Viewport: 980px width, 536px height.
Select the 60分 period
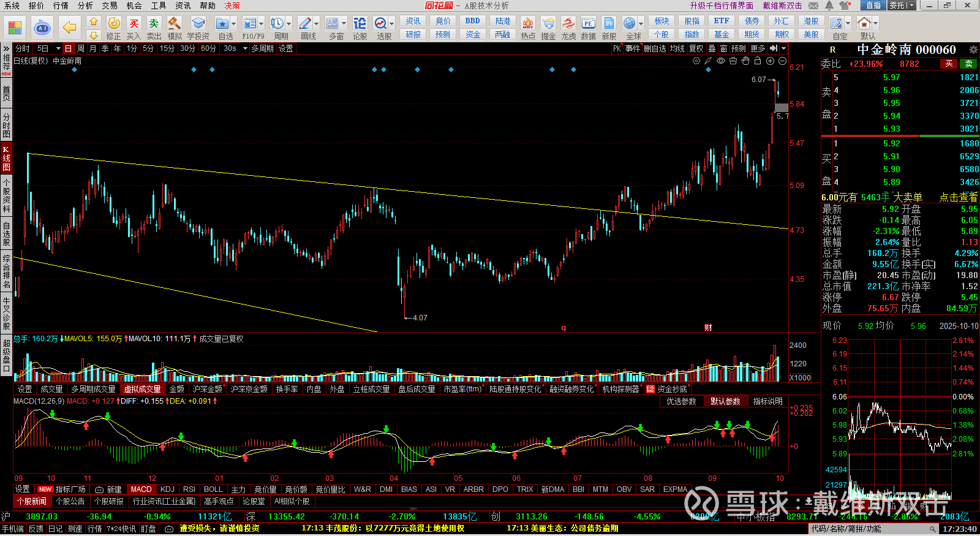tap(208, 48)
